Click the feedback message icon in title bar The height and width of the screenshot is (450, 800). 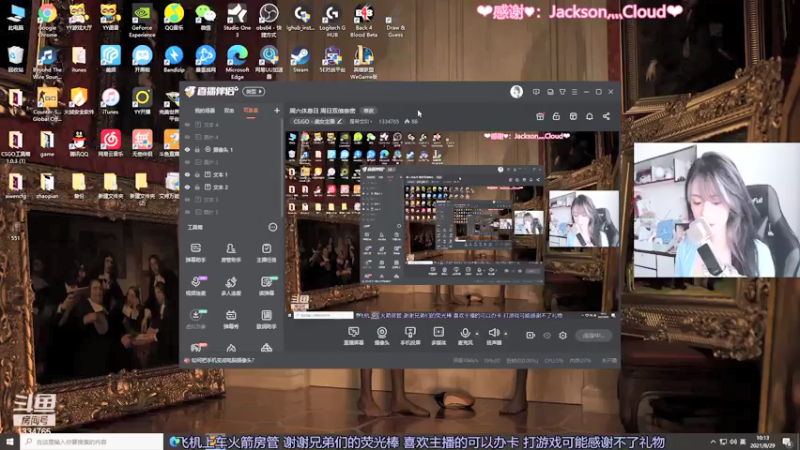coord(536,92)
